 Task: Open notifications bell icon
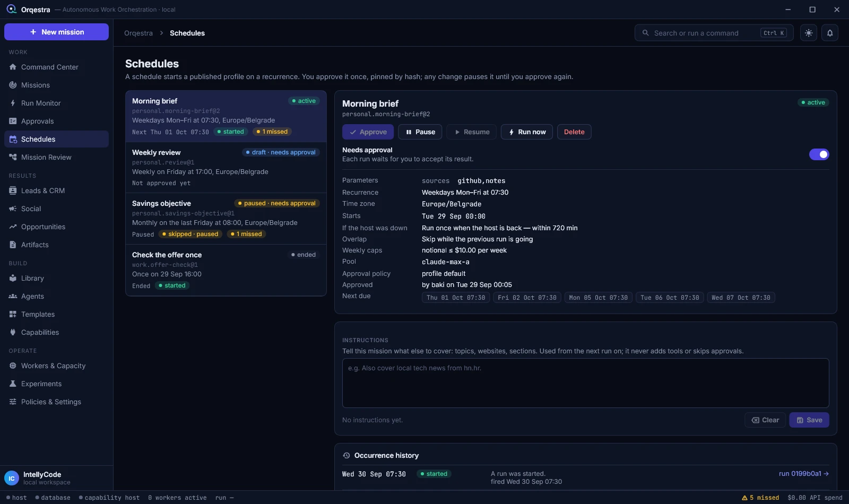point(830,33)
